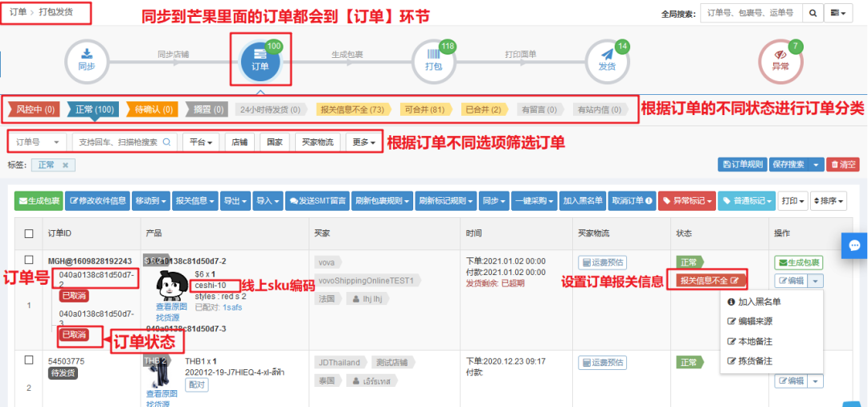Screen dimensions: 868x407
Task: Check the box for order 54503775
Action: click(30, 360)
